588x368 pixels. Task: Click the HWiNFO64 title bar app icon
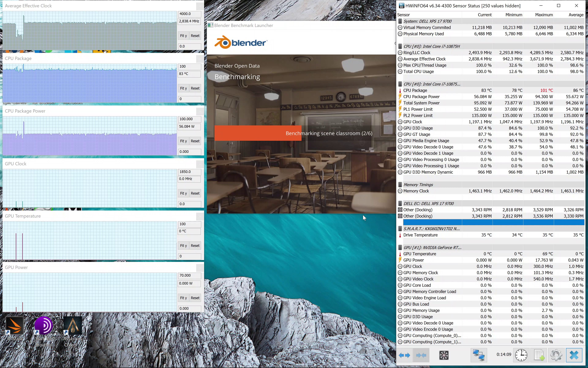(401, 6)
